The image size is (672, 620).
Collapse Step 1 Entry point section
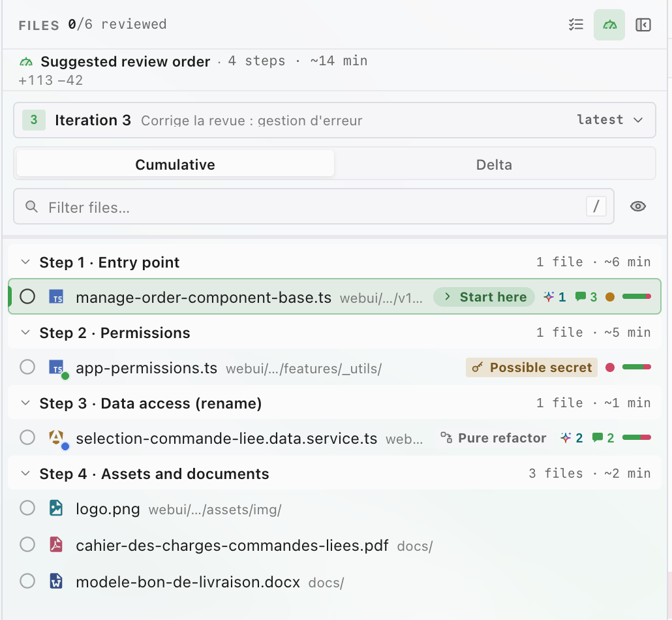pyautogui.click(x=25, y=262)
